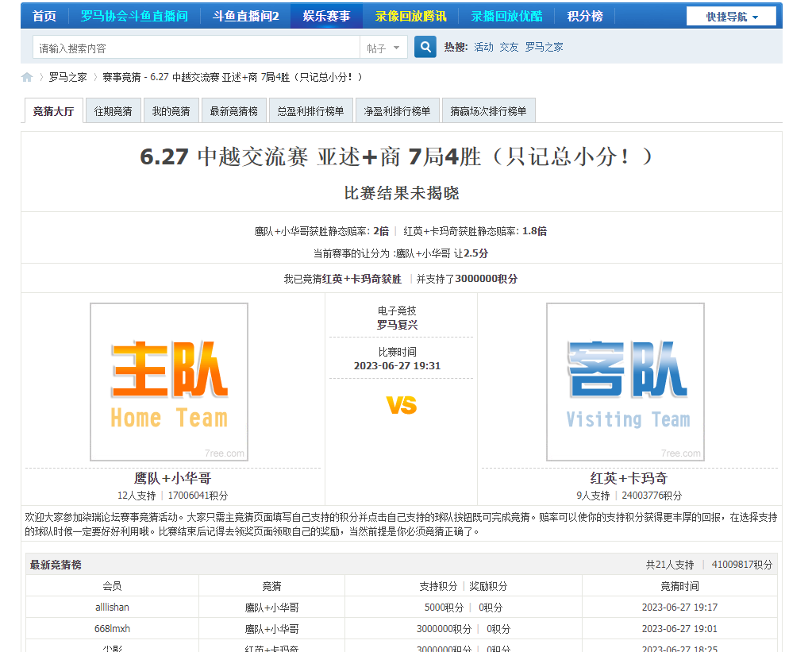Open the 首页 navigation item

point(44,17)
